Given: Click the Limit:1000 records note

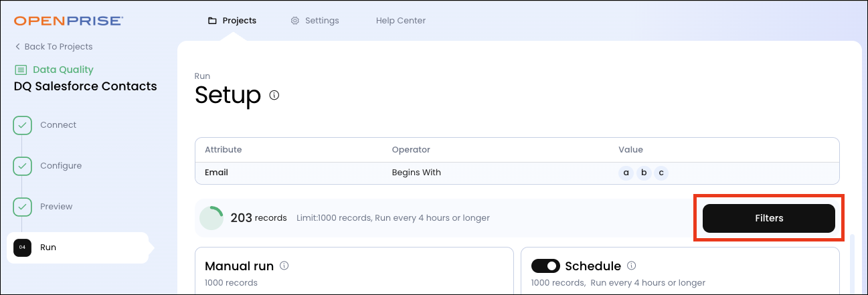Looking at the screenshot, I should pyautogui.click(x=393, y=218).
